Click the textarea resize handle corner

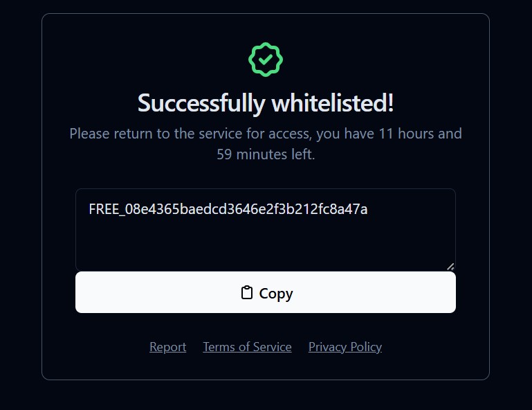pyautogui.click(x=450, y=267)
